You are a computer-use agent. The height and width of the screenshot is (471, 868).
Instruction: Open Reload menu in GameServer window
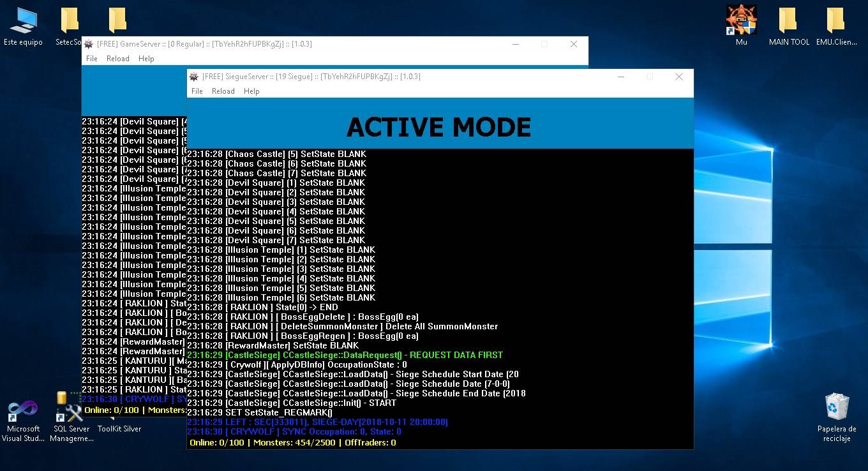tap(118, 59)
